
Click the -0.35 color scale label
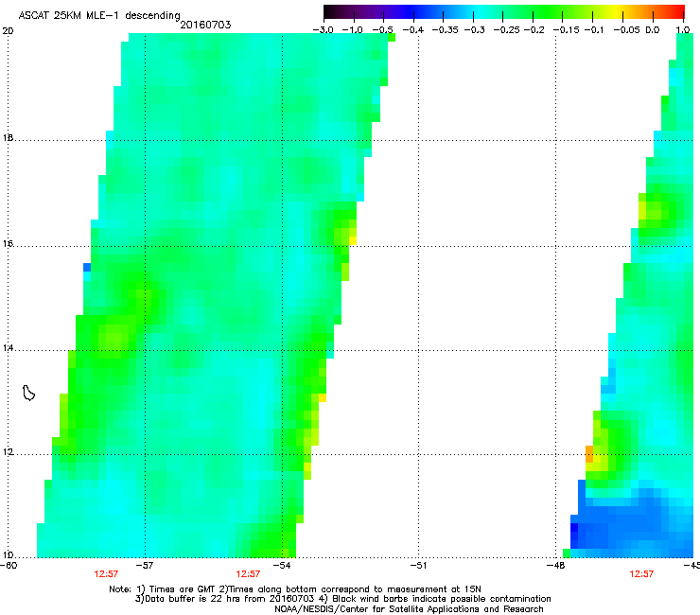click(x=446, y=30)
